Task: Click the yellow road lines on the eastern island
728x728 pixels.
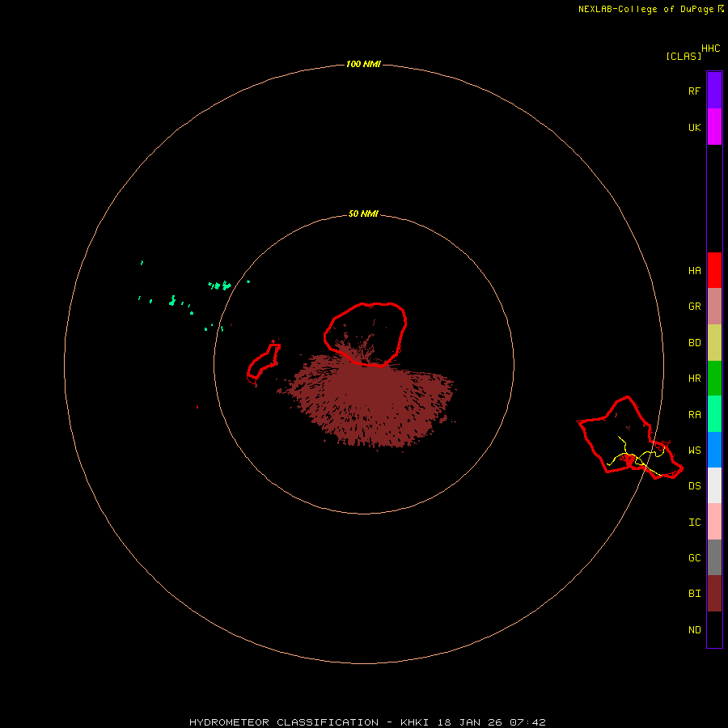Action: [636, 456]
